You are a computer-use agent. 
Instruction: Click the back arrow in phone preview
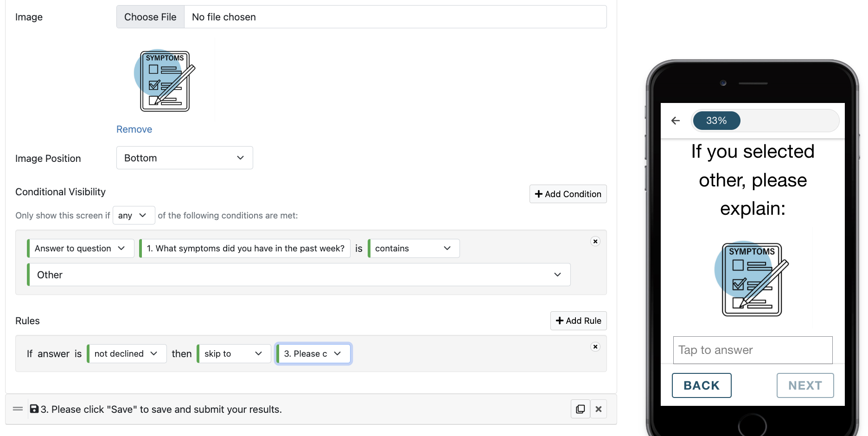click(x=676, y=121)
